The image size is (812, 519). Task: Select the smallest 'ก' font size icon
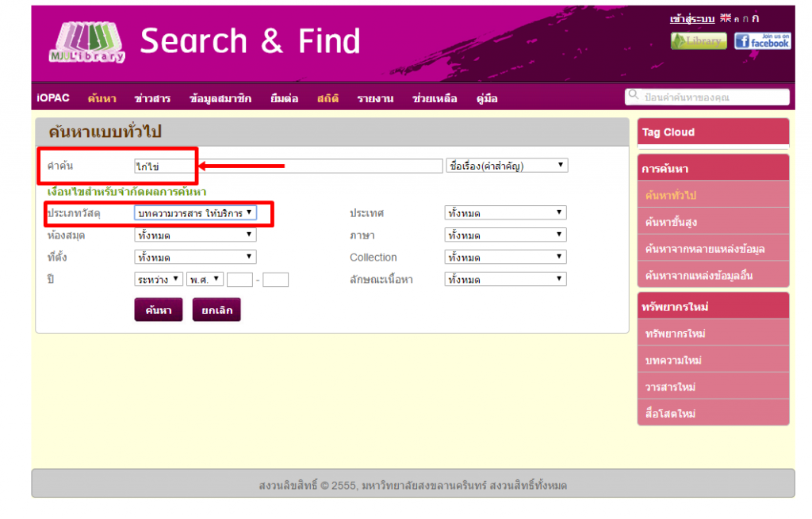pyautogui.click(x=736, y=19)
